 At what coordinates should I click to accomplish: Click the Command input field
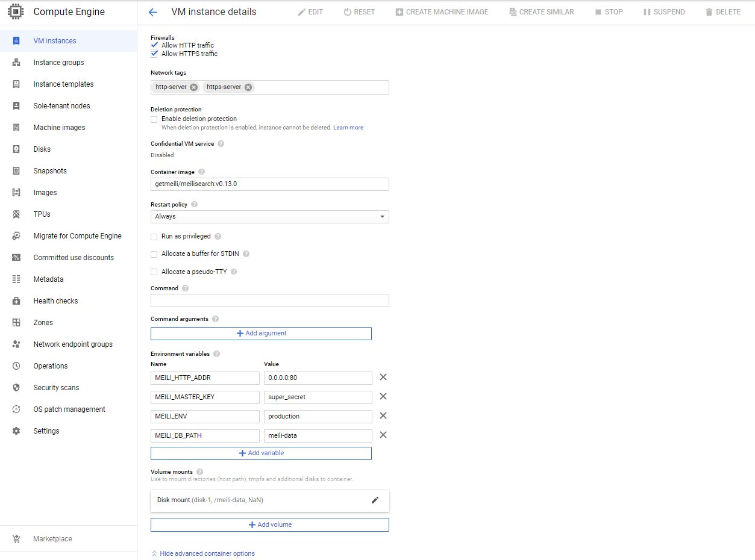269,300
